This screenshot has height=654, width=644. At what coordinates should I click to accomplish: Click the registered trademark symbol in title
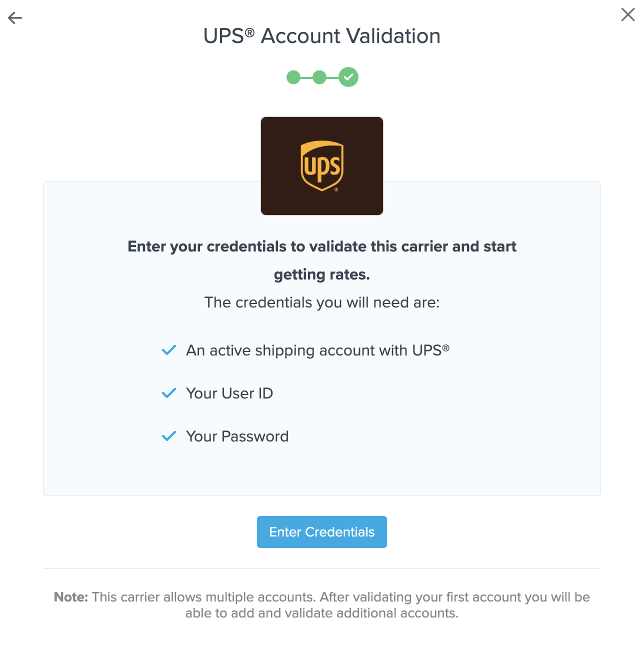[250, 32]
